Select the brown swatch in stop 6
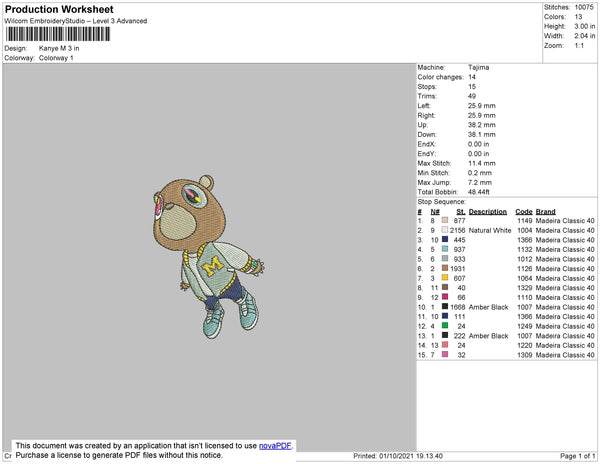 pos(445,268)
